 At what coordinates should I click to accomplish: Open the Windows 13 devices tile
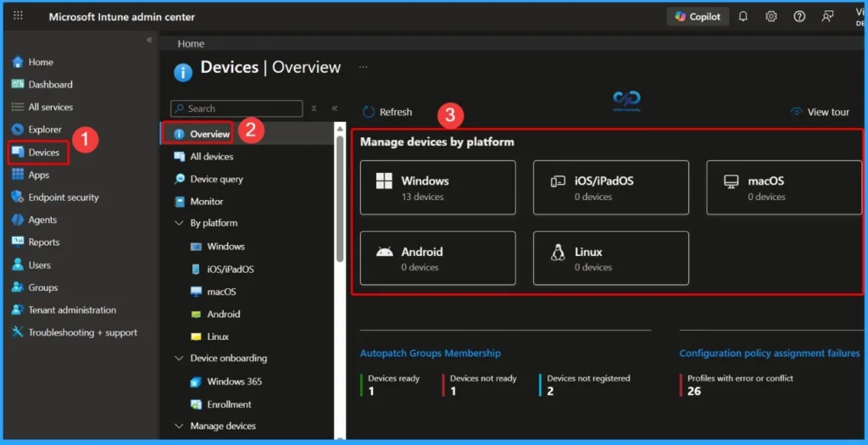(438, 187)
